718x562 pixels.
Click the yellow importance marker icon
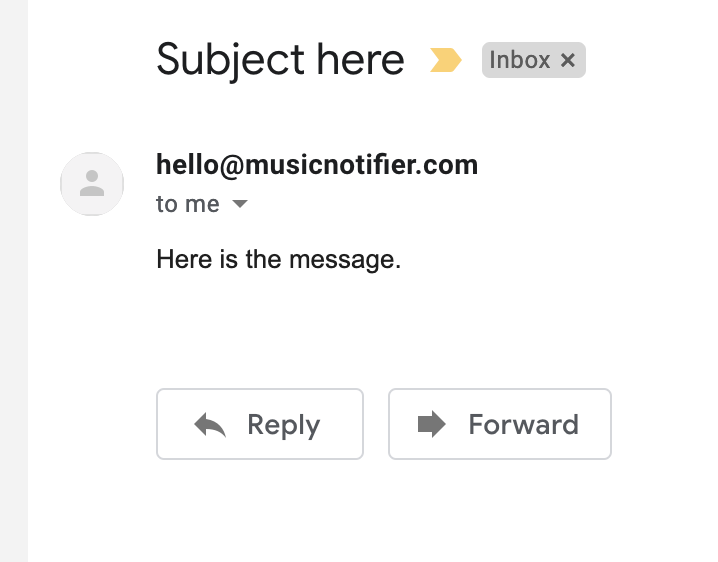click(445, 61)
